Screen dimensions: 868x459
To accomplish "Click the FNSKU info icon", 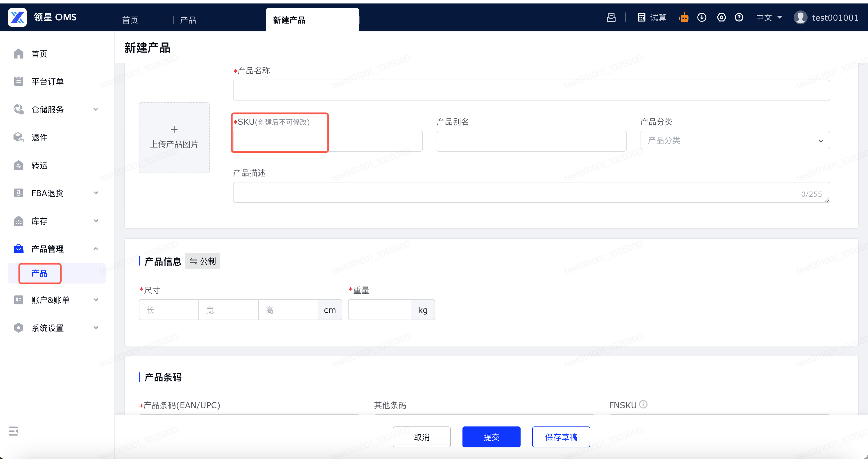I will pyautogui.click(x=643, y=404).
